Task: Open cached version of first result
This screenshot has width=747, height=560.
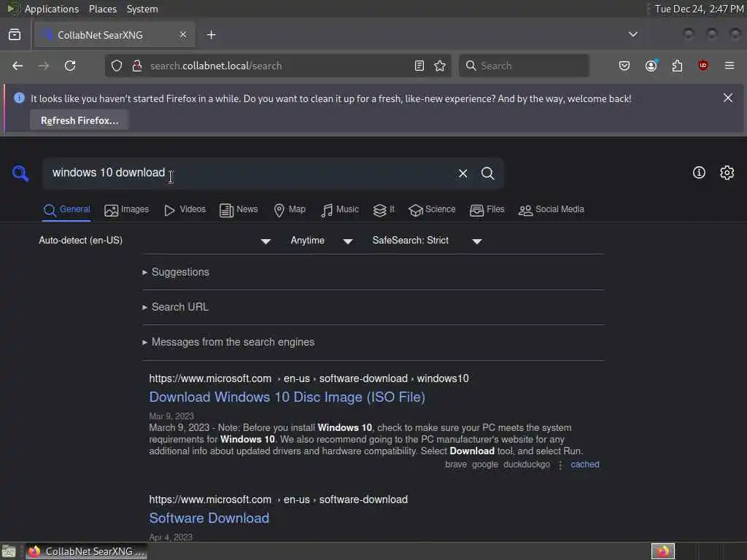Action: point(585,464)
